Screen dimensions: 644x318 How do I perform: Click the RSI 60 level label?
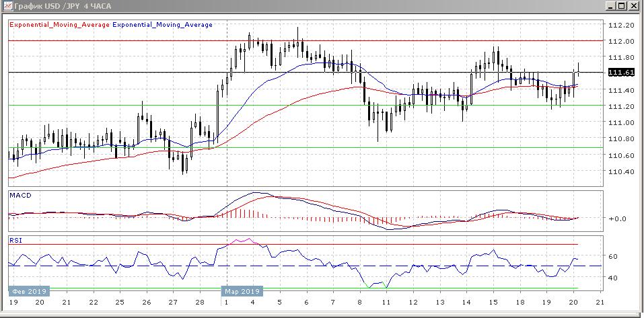pyautogui.click(x=613, y=256)
